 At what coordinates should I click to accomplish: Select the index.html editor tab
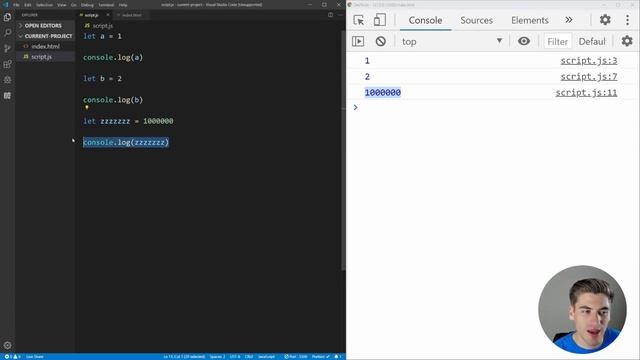pos(131,15)
